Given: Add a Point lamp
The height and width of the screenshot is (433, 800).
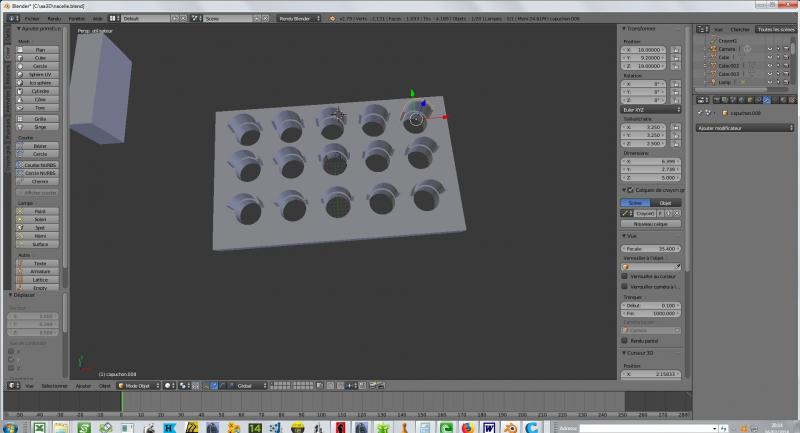Looking at the screenshot, I should click(40, 211).
